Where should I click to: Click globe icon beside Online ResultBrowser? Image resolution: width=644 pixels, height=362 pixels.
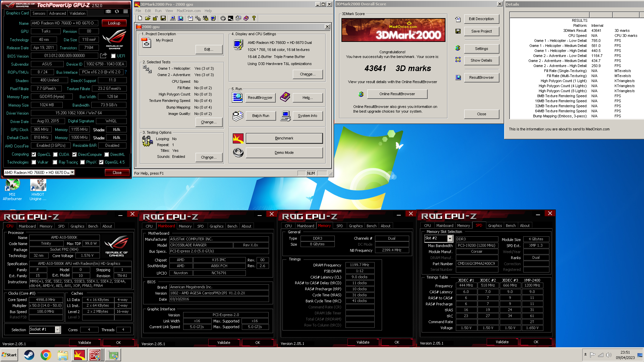click(x=361, y=94)
